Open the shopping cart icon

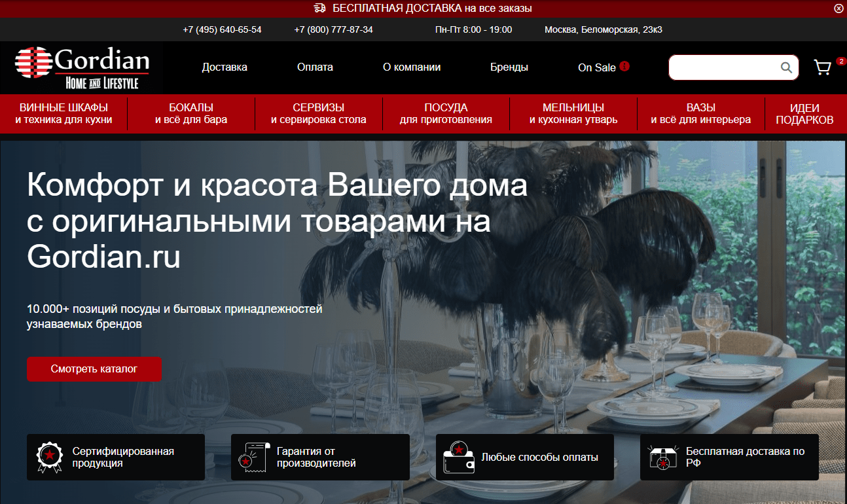click(x=822, y=67)
